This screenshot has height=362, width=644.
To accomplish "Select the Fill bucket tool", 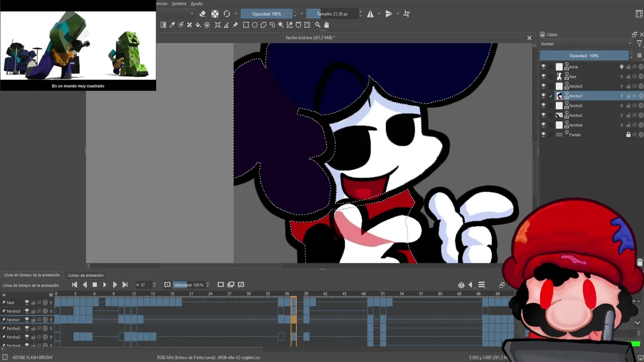I will pos(198,25).
